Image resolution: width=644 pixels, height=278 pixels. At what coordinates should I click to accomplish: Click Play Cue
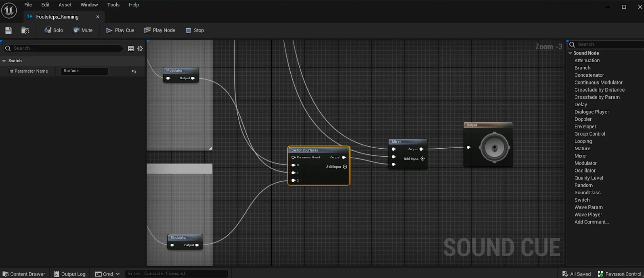pos(120,30)
